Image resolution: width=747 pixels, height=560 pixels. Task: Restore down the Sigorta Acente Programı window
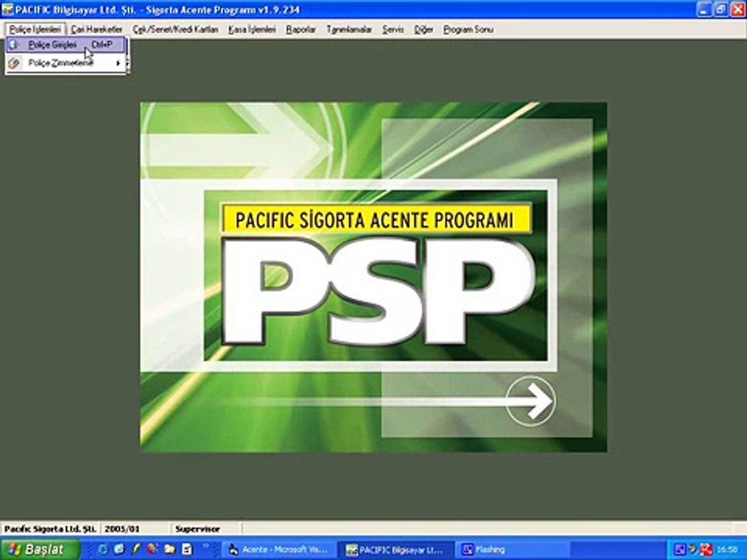(x=721, y=9)
